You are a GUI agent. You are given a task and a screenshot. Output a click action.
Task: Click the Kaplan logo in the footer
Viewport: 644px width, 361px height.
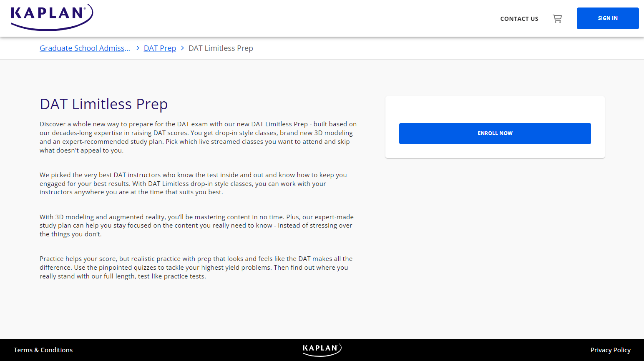tap(322, 350)
